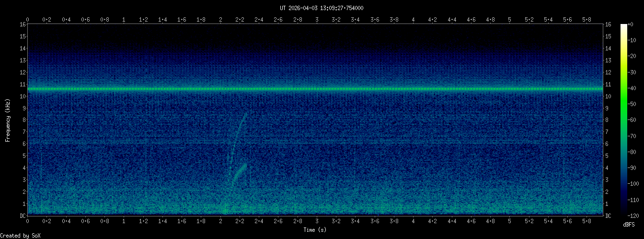Click the 'Time (s)' axis label
644x239 pixels.
pyautogui.click(x=315, y=230)
